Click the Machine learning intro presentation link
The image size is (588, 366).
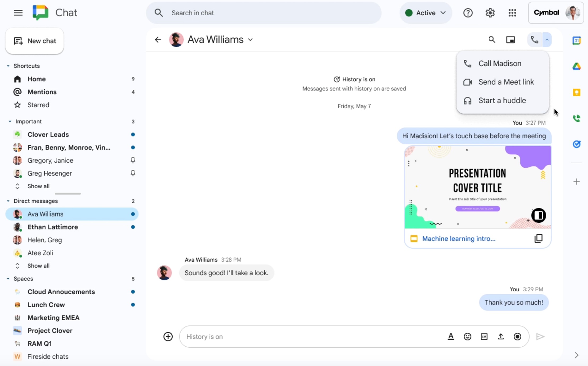coord(459,239)
